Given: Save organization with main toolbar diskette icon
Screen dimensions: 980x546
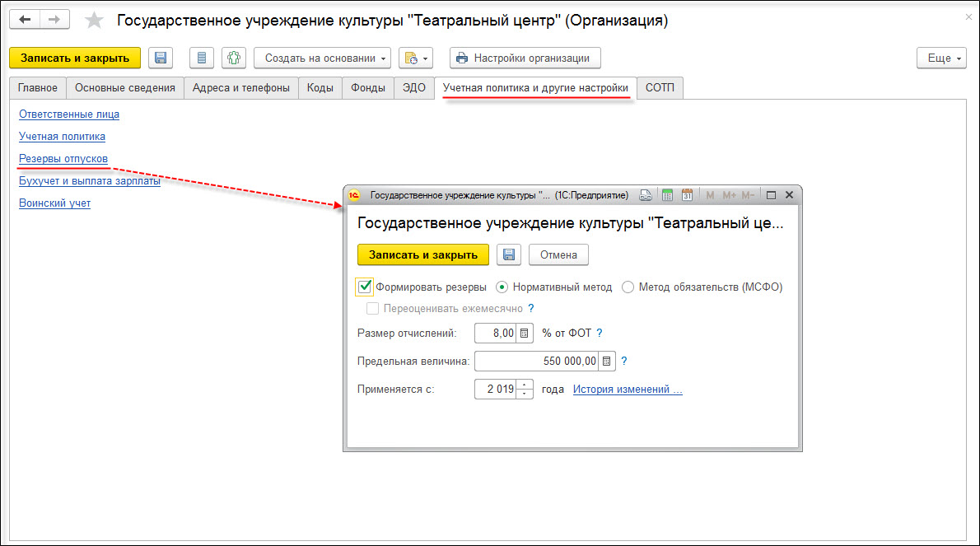Looking at the screenshot, I should tap(161, 58).
